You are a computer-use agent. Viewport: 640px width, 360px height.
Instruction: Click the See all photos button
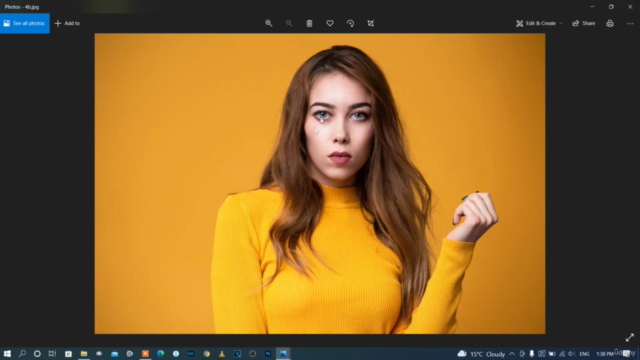(24, 23)
